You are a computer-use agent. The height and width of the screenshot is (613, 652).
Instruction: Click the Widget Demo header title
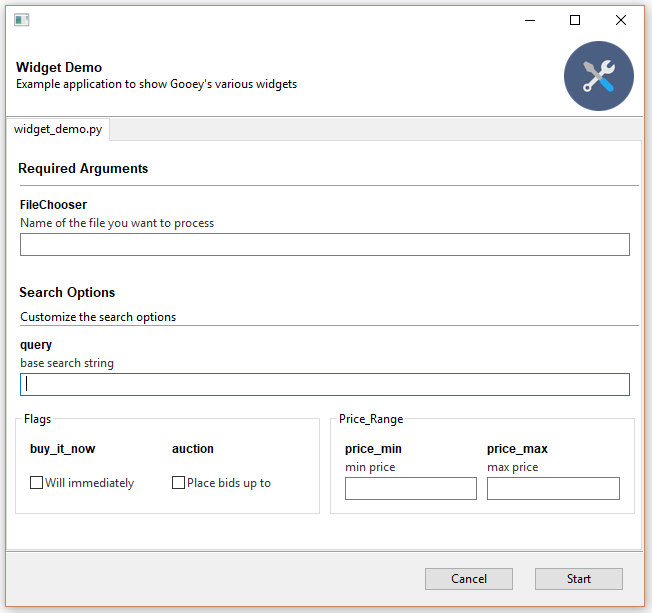pyautogui.click(x=59, y=68)
